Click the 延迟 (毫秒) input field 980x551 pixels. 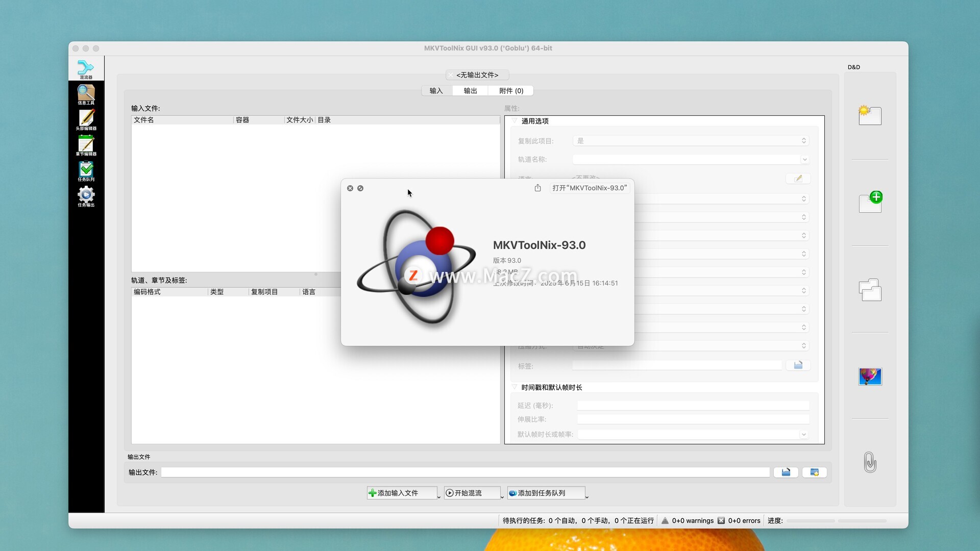[x=693, y=406]
